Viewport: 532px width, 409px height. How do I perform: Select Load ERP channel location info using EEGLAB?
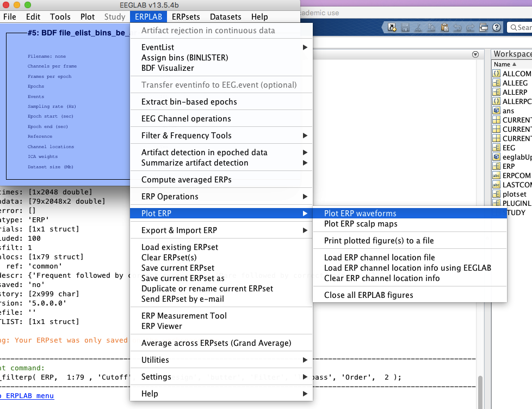[x=410, y=268]
